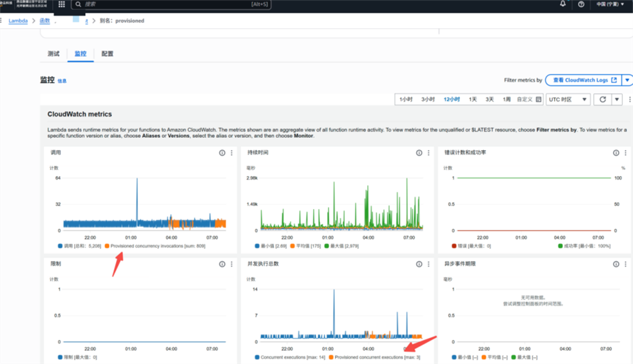633x364 pixels.
Task: Select the 1周 time range
Action: click(x=507, y=99)
